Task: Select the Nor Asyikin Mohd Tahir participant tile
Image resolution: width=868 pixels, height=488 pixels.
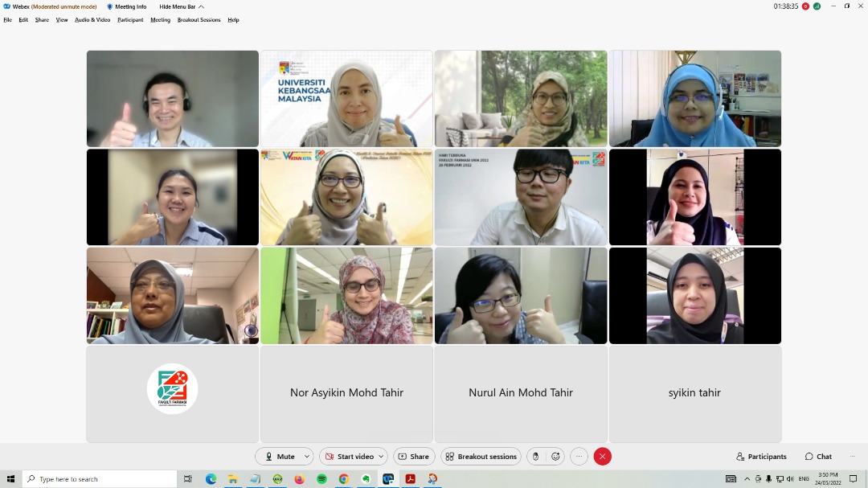Action: pyautogui.click(x=346, y=393)
